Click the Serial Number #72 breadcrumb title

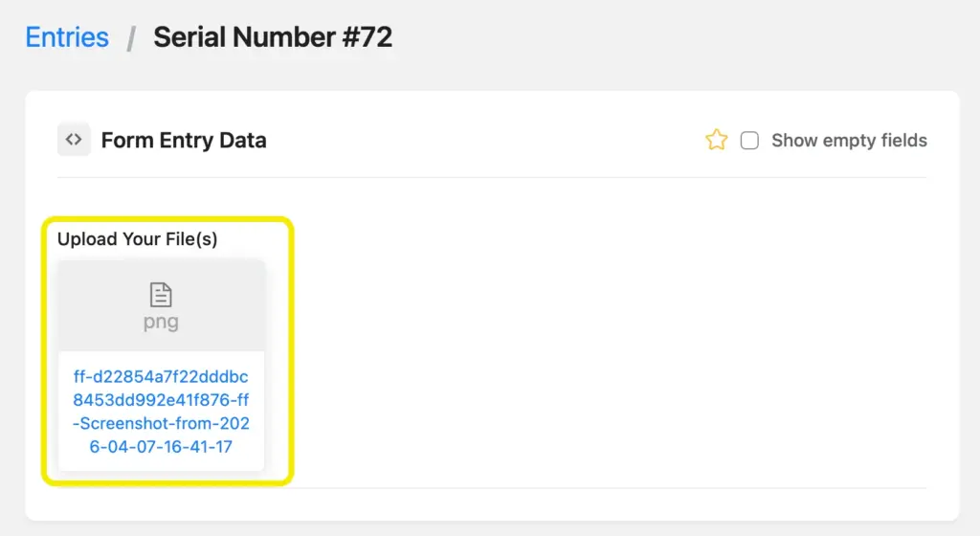[x=273, y=37]
